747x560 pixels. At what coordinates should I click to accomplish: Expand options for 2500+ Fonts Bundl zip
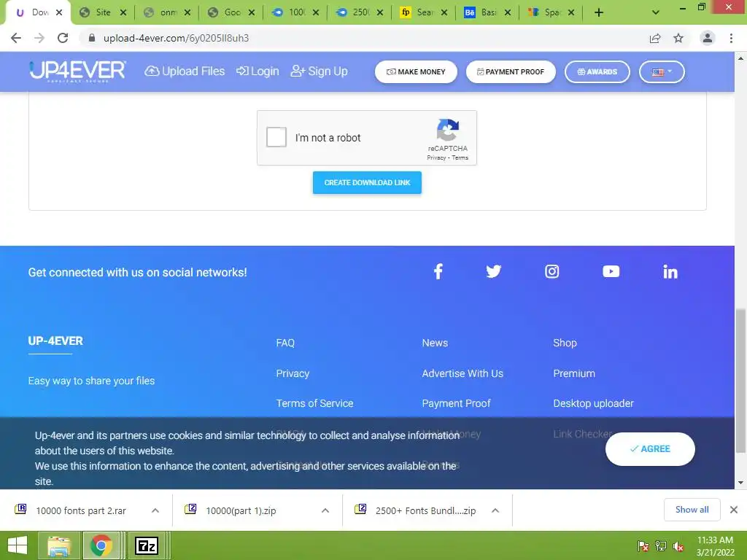495,510
